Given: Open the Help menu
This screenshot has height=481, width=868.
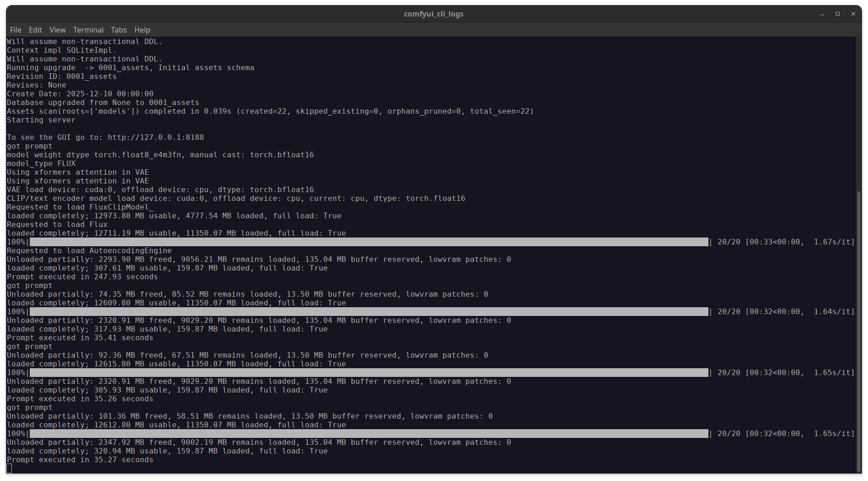Looking at the screenshot, I should (142, 30).
